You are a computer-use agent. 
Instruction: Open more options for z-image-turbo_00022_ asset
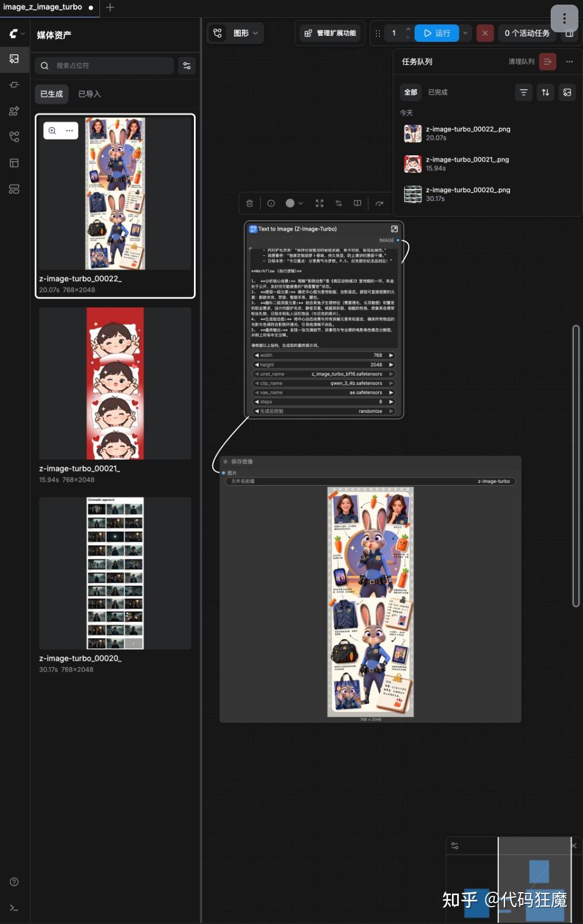69,131
